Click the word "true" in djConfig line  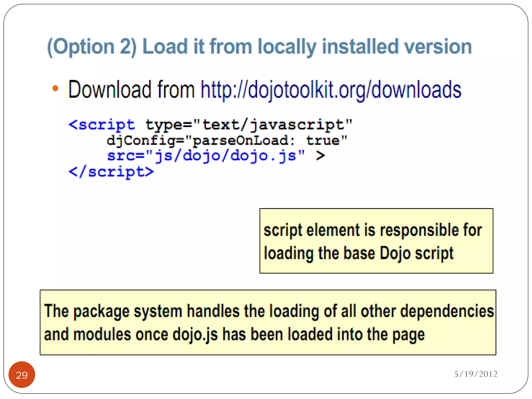pyautogui.click(x=323, y=141)
